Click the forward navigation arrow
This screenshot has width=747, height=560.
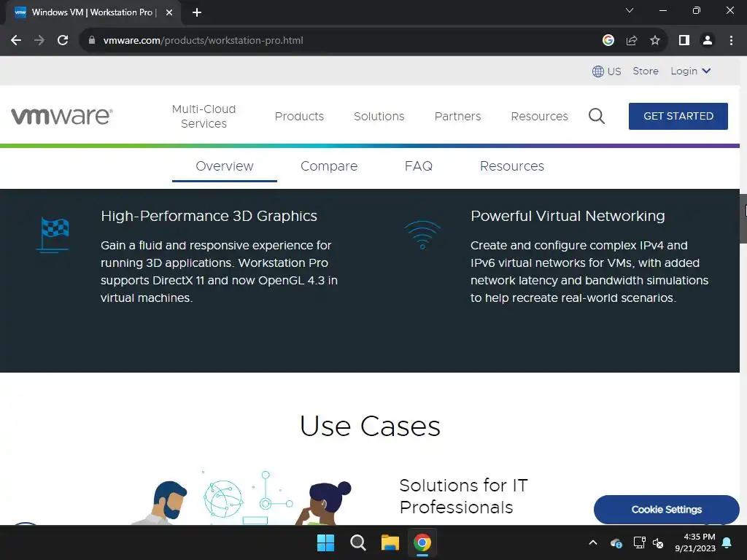pos(39,41)
